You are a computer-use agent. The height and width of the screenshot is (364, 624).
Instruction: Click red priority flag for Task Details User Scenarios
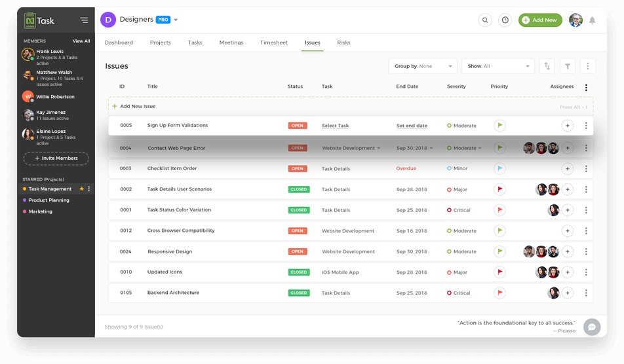coord(500,189)
